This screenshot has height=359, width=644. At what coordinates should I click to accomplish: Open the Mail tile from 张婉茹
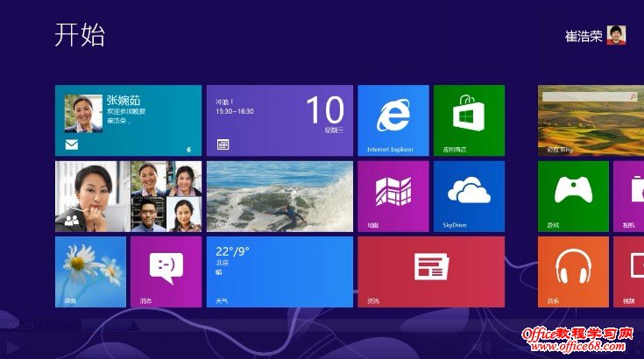point(128,121)
